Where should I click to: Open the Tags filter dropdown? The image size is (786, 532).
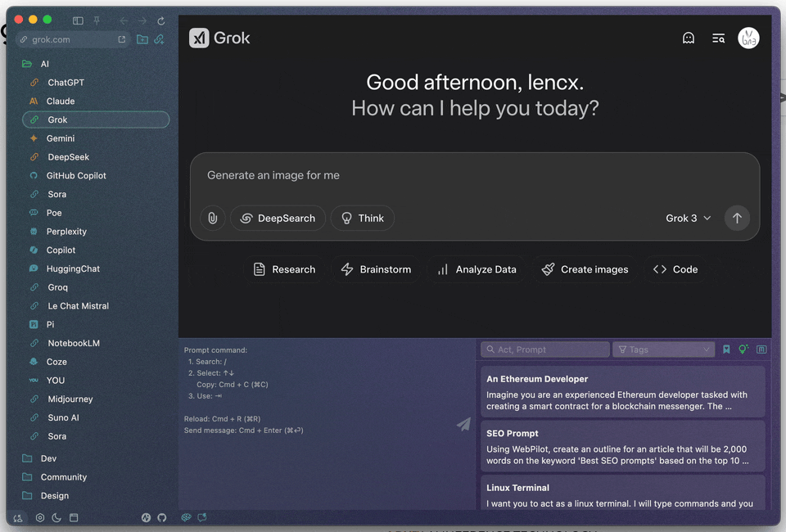click(664, 349)
